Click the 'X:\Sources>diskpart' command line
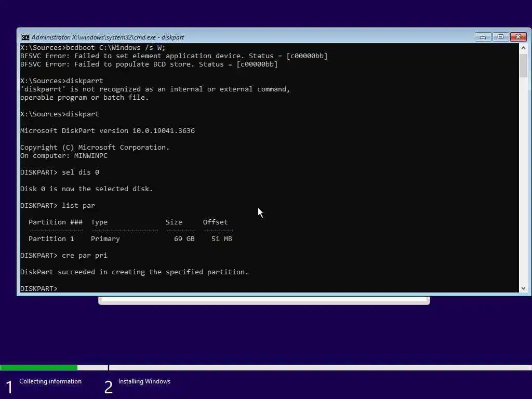The width and height of the screenshot is (532, 399). click(x=59, y=114)
